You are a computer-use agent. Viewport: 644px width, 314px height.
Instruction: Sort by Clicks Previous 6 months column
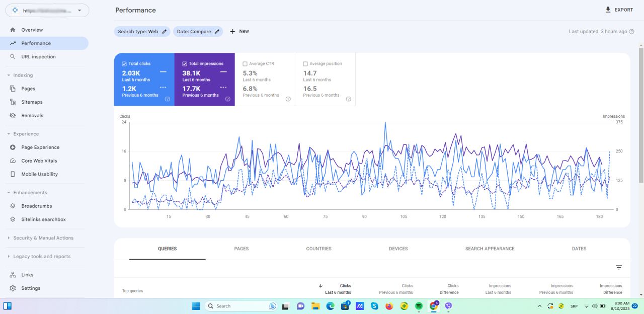coord(396,289)
